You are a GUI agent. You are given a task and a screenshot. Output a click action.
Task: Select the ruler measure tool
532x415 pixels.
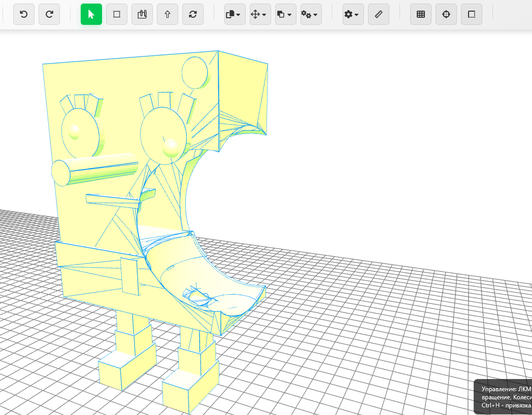point(379,14)
